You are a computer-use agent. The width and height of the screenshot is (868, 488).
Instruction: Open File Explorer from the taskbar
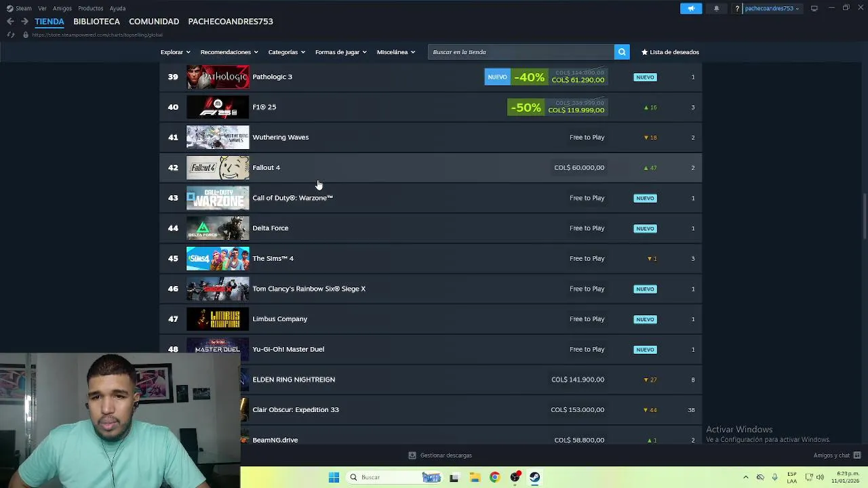475,477
